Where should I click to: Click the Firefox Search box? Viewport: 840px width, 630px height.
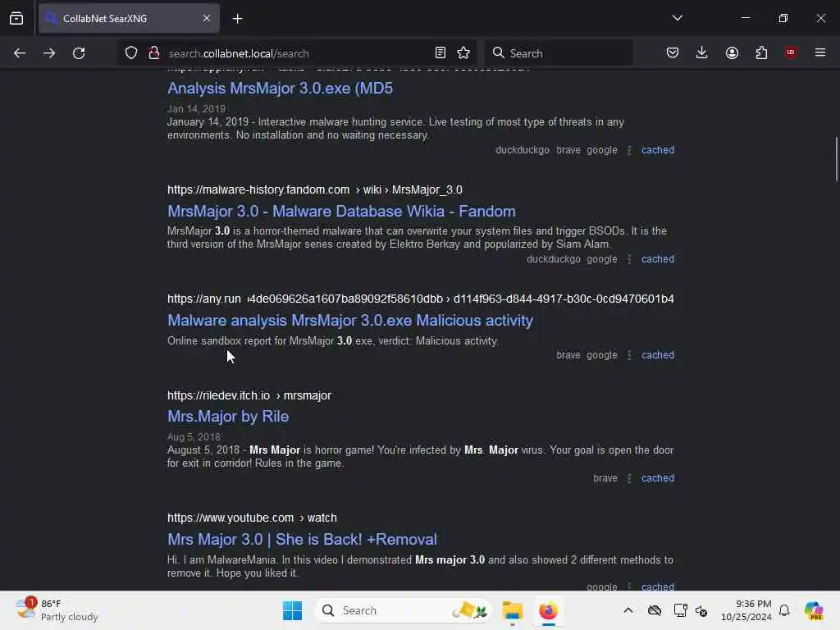coord(559,53)
